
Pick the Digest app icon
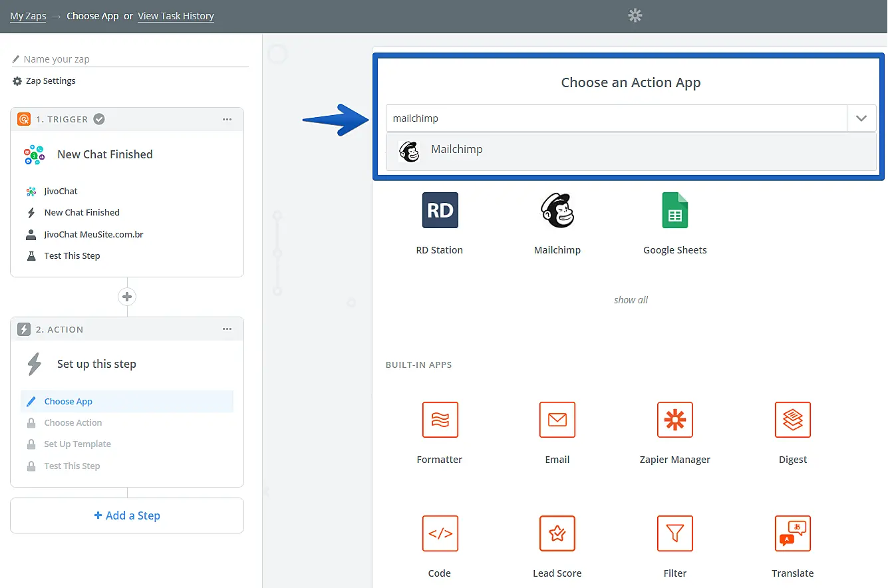coord(792,420)
